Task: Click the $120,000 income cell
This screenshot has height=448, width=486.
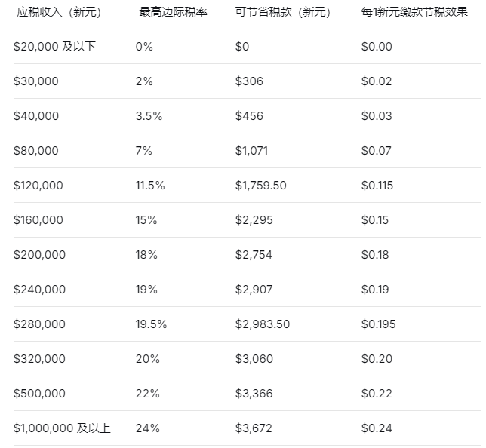Action: coord(39,186)
